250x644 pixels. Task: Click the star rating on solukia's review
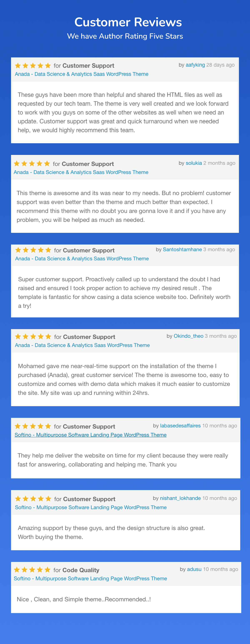(32, 164)
